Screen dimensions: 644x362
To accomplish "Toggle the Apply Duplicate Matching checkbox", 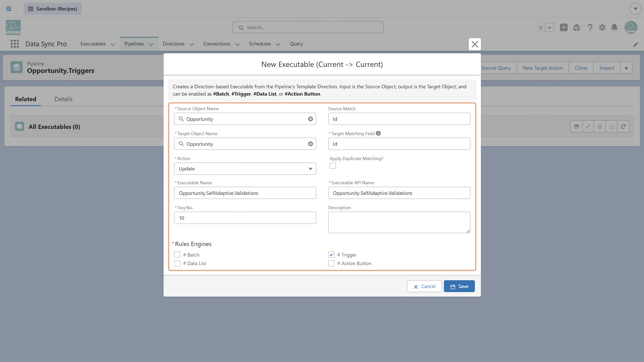I will point(333,166).
